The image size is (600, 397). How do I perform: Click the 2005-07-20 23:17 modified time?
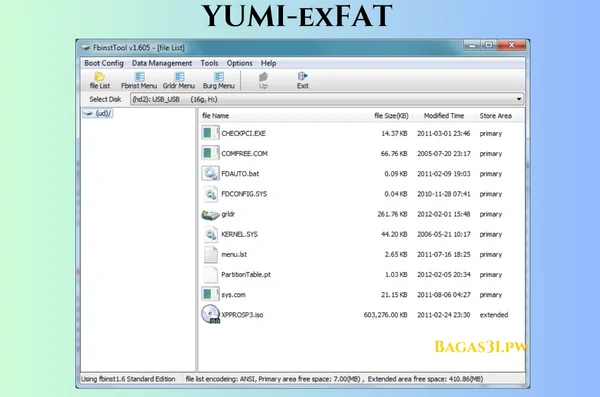pos(443,154)
